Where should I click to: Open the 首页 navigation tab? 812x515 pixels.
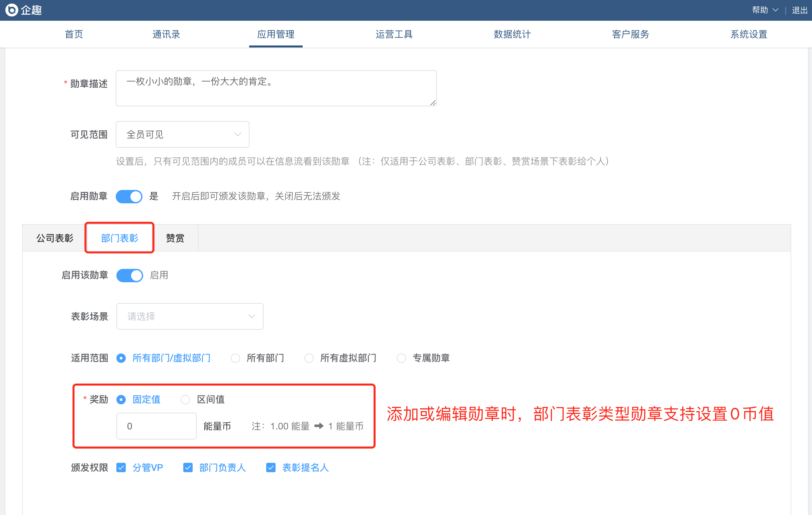(x=74, y=34)
